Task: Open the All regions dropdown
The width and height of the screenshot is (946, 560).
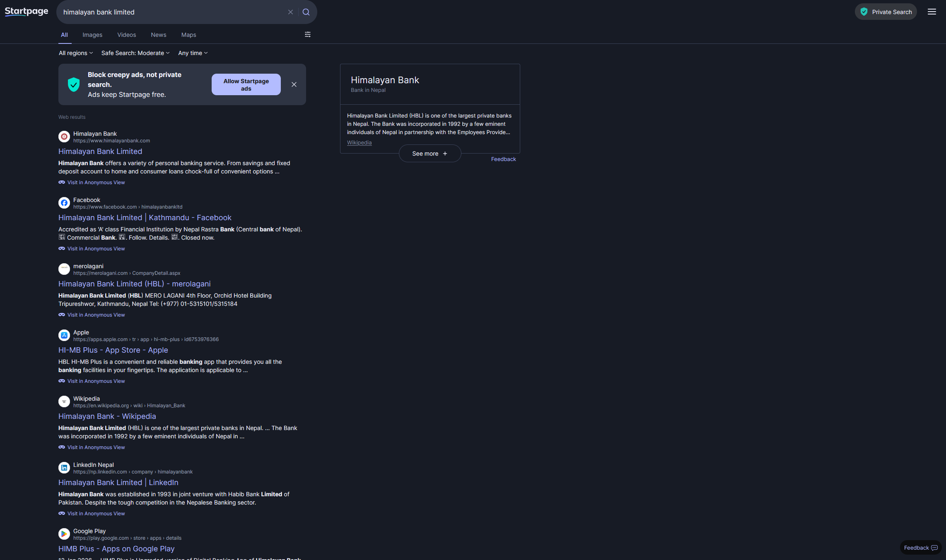Action: click(x=76, y=53)
